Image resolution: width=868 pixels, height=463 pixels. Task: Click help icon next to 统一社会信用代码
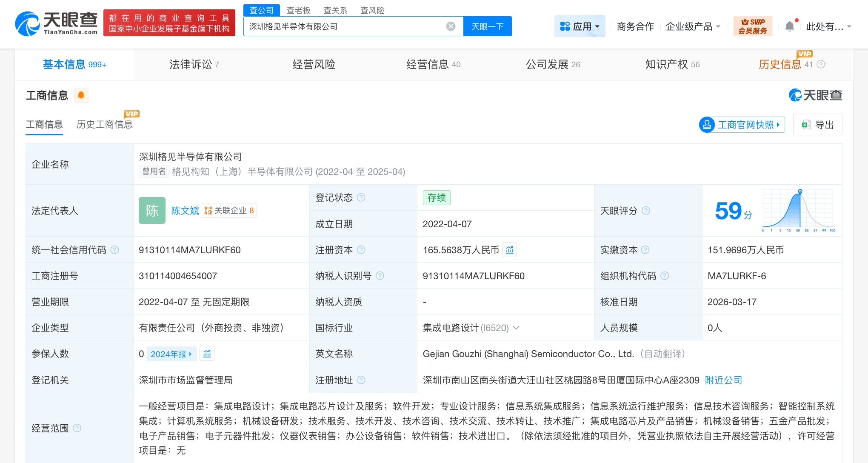114,250
